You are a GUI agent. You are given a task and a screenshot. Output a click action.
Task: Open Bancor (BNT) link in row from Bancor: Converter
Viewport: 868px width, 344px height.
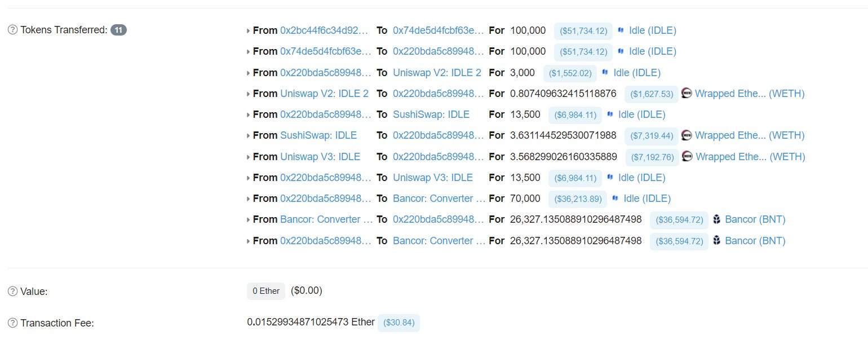point(755,219)
